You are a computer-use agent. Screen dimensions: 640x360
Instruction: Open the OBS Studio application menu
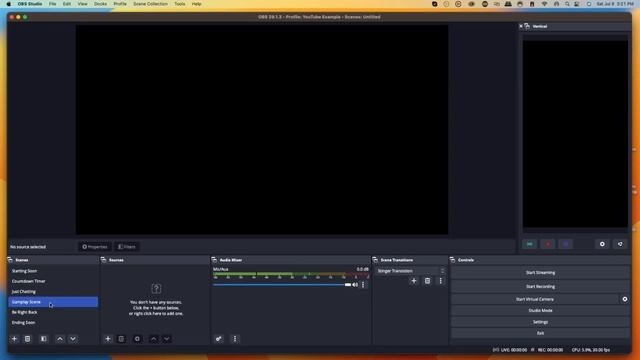tap(30, 4)
